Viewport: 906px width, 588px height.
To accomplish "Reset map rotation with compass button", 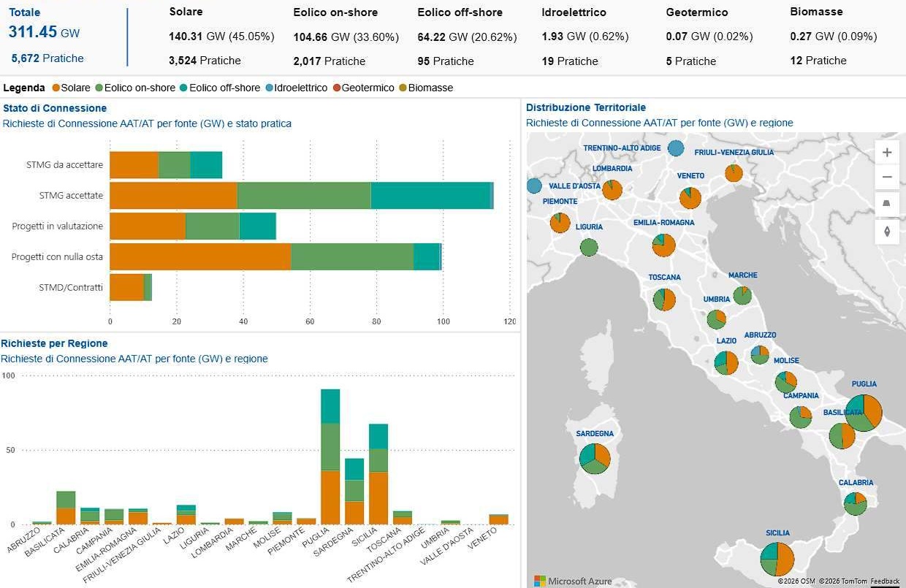I will (x=887, y=232).
